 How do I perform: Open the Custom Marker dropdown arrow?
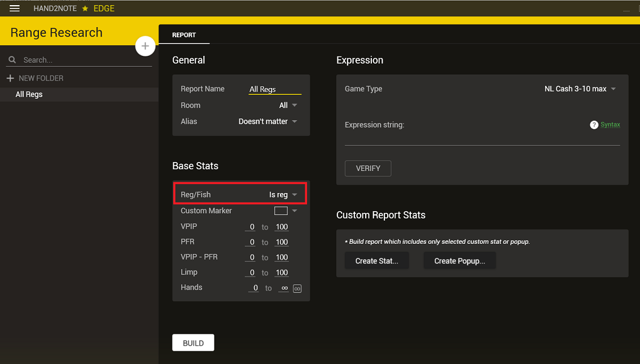click(x=295, y=211)
